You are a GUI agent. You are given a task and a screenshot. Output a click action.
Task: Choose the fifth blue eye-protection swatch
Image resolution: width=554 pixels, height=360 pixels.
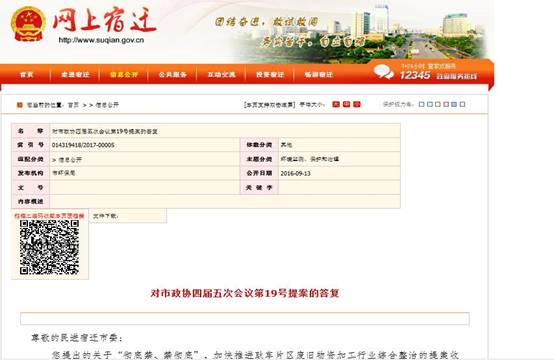tap(454, 104)
